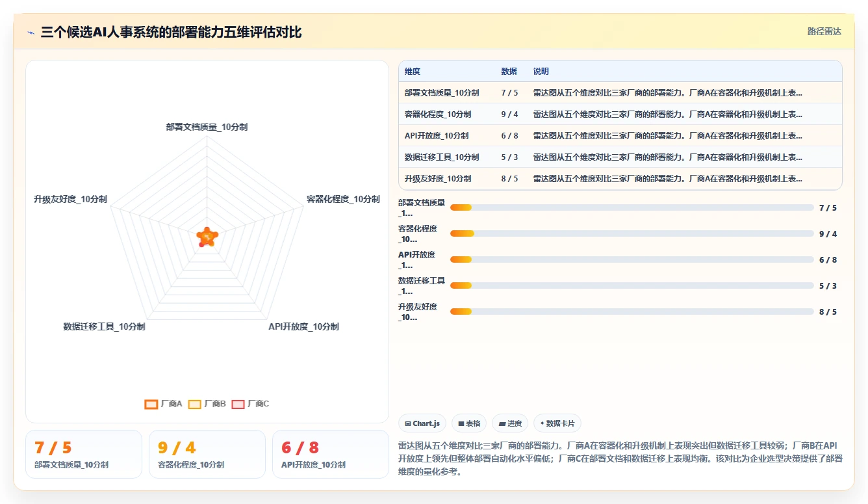Click the lightning icon beside the title
This screenshot has height=504, width=868.
coord(31,32)
